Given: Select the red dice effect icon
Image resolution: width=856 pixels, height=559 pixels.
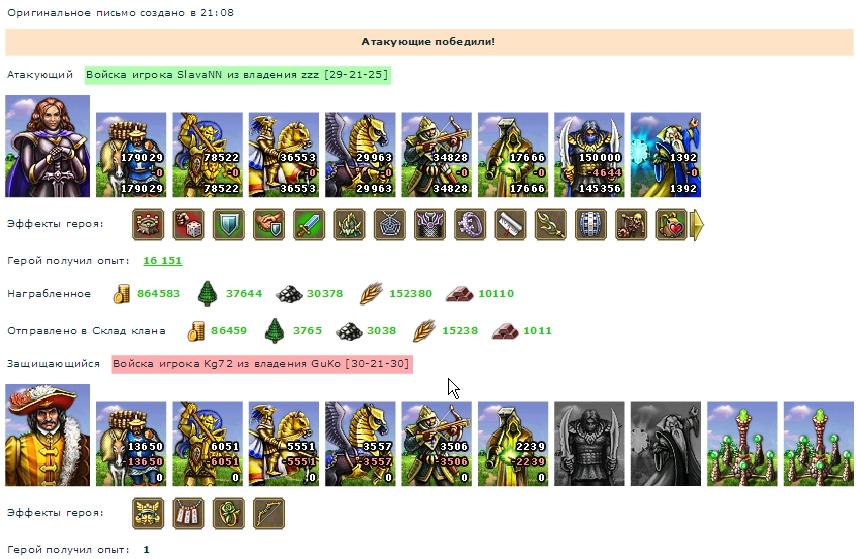Looking at the screenshot, I should [x=188, y=224].
